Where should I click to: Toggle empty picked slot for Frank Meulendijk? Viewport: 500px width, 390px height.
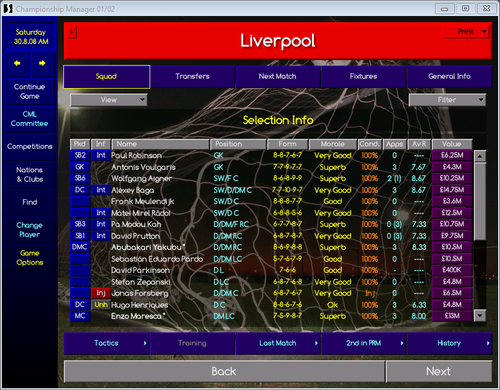pyautogui.click(x=80, y=201)
